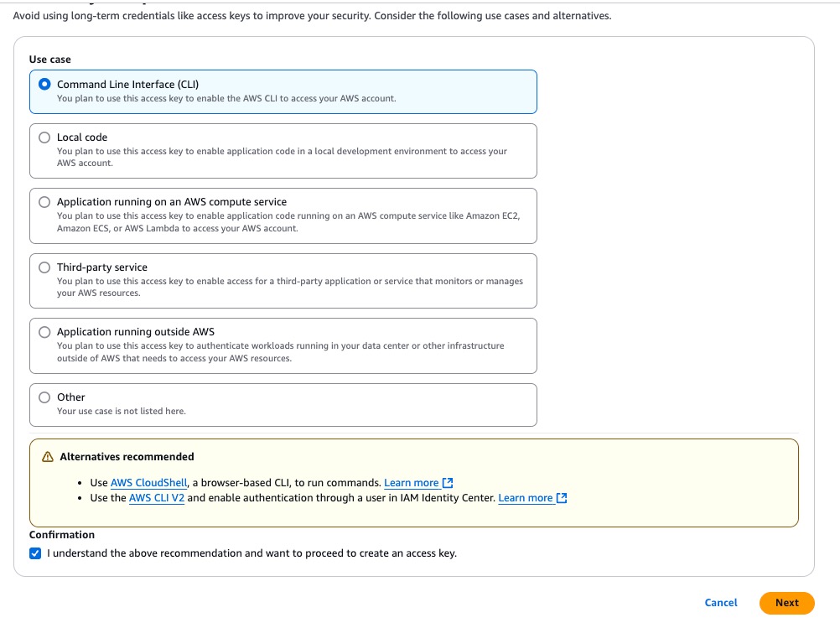Open the AWS CloudShell link
Viewport: 840px width, 628px height.
(x=149, y=482)
